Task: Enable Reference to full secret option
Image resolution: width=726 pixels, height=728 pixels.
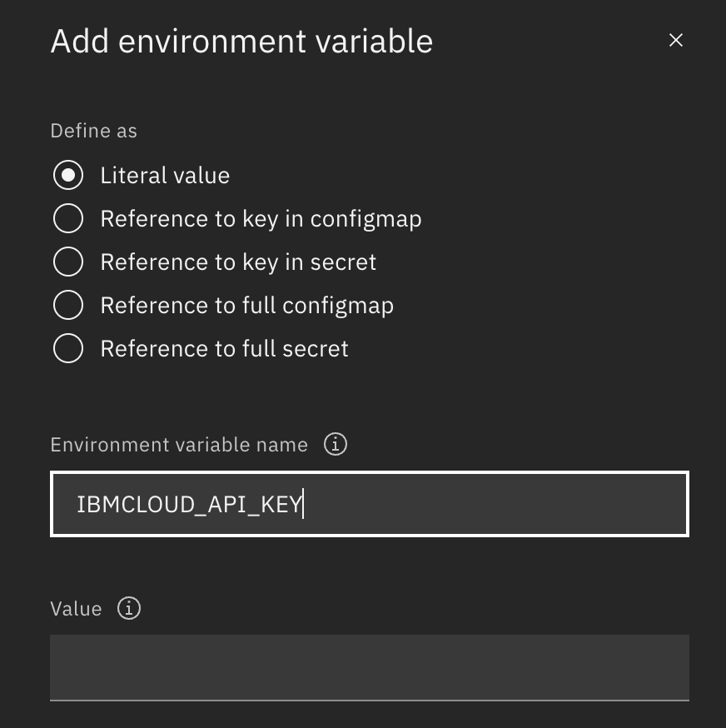Action: pyautogui.click(x=68, y=348)
